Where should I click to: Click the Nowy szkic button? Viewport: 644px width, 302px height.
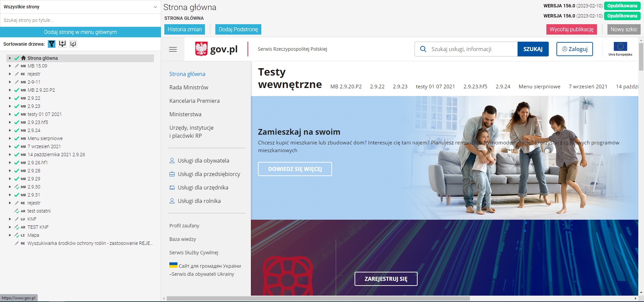[x=624, y=29]
